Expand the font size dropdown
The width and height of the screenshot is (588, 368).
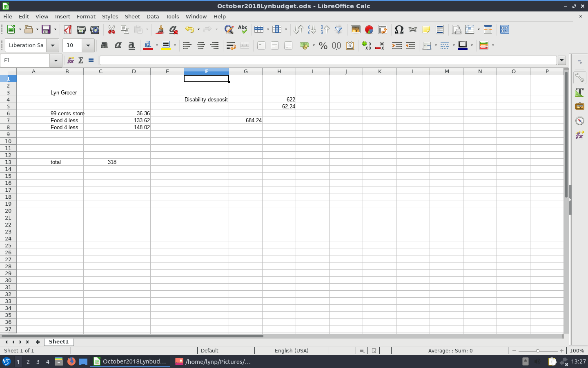point(88,45)
